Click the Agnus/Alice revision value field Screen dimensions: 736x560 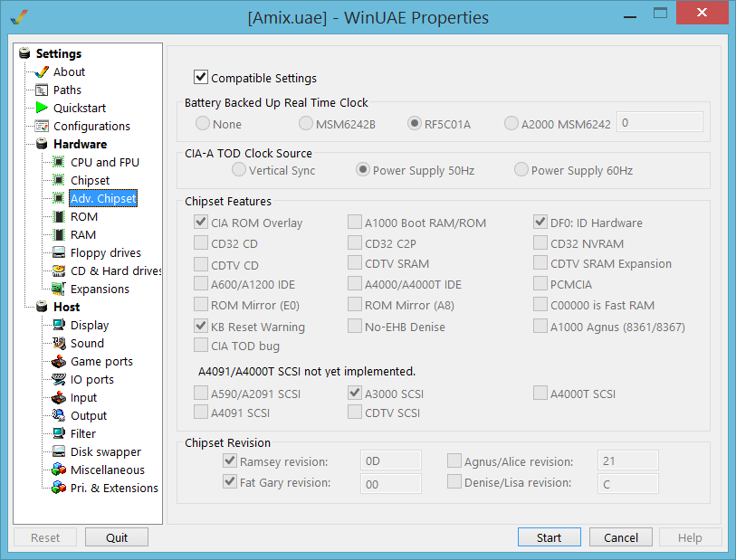[628, 460]
